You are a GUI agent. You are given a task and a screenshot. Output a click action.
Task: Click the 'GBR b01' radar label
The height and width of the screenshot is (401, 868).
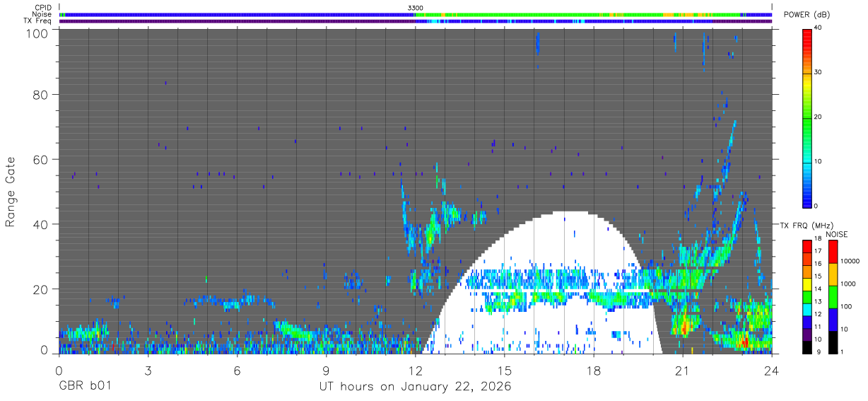pos(85,387)
